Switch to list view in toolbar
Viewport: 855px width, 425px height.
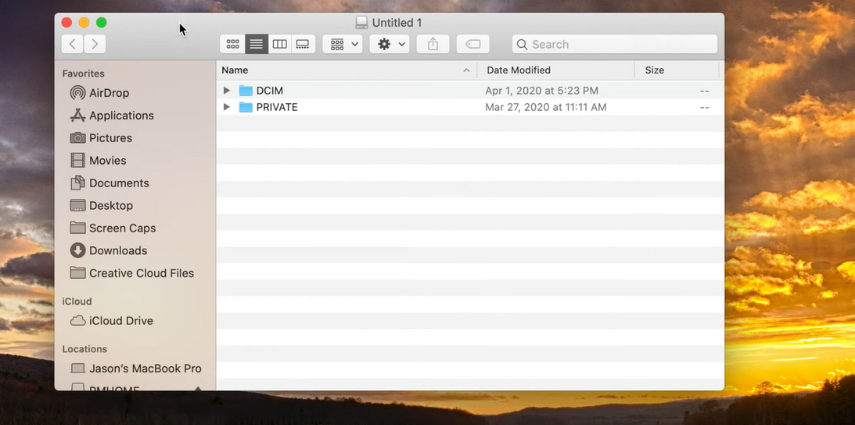click(x=256, y=44)
